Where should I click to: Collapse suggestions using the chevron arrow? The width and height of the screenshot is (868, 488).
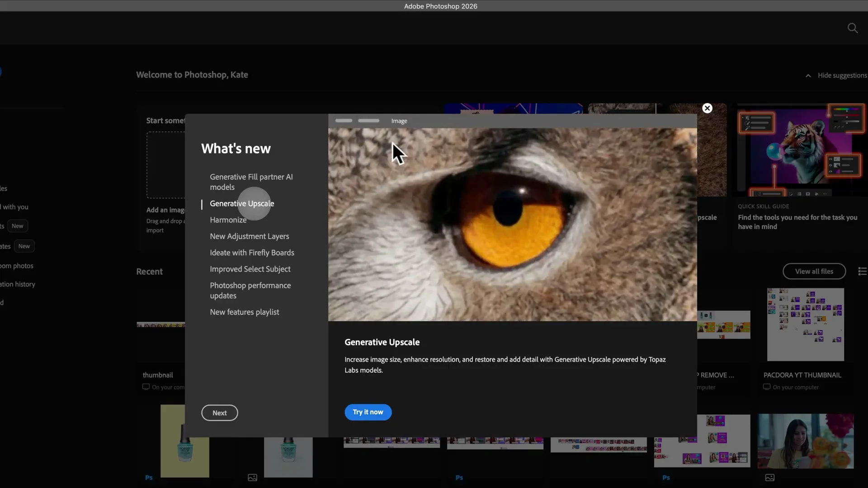coord(808,75)
